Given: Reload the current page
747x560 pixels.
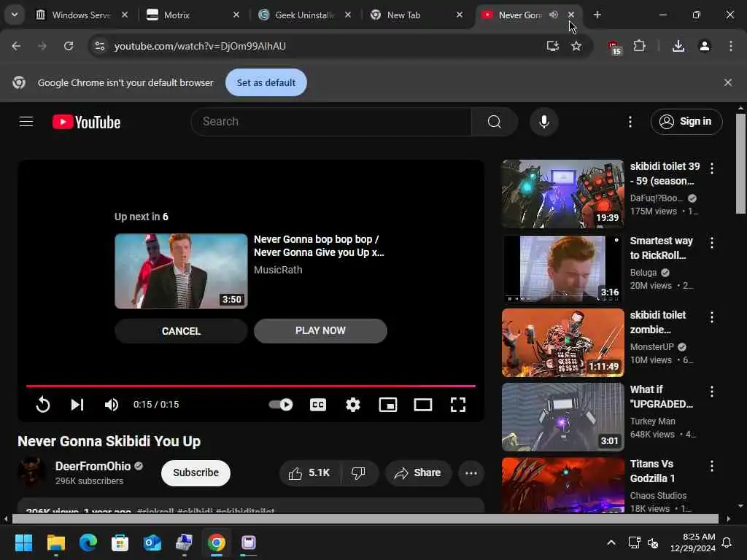Looking at the screenshot, I should click(x=69, y=46).
